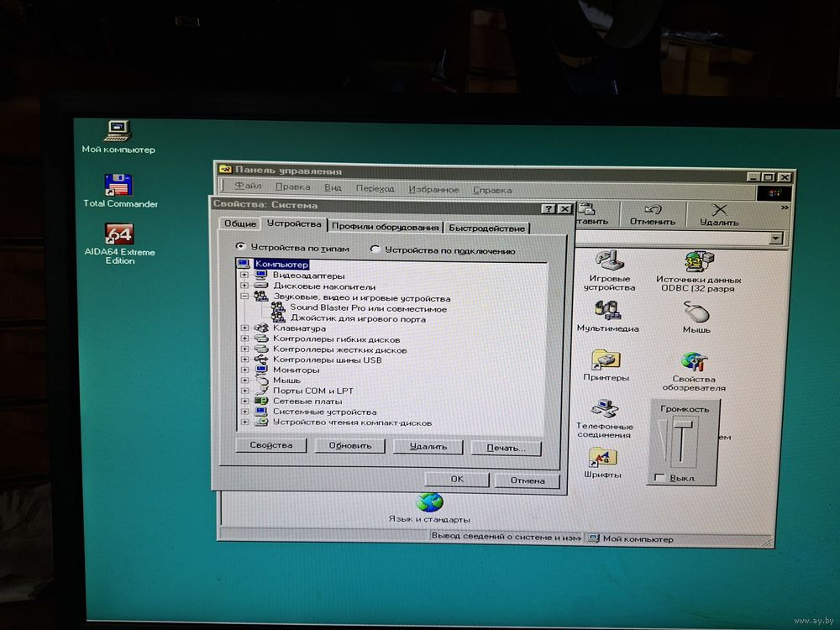Click the Свойства button

(270, 445)
